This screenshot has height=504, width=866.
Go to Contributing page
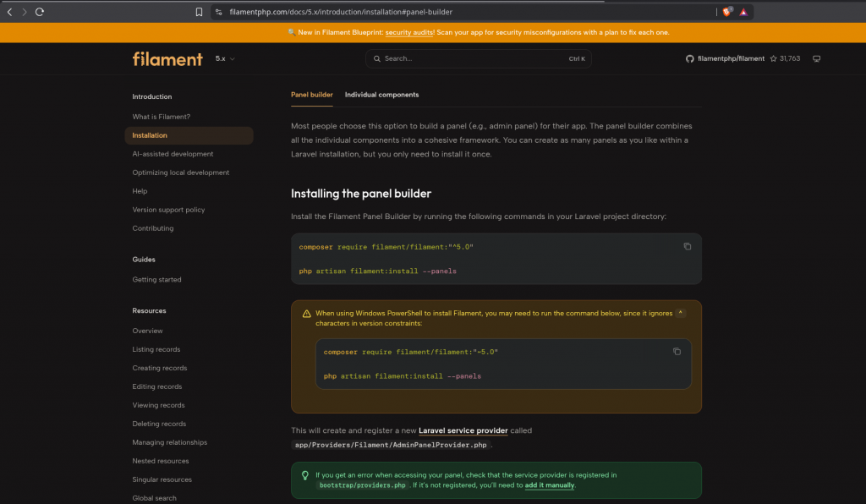(x=152, y=228)
